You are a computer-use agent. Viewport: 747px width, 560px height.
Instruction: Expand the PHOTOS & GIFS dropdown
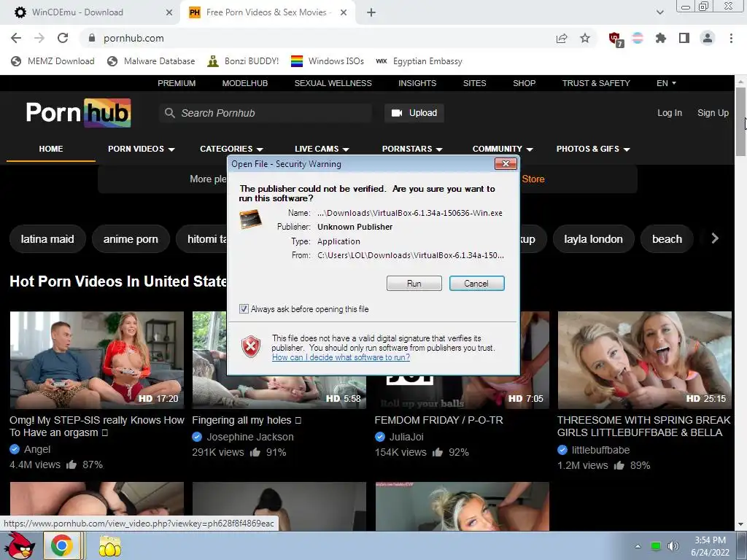593,149
